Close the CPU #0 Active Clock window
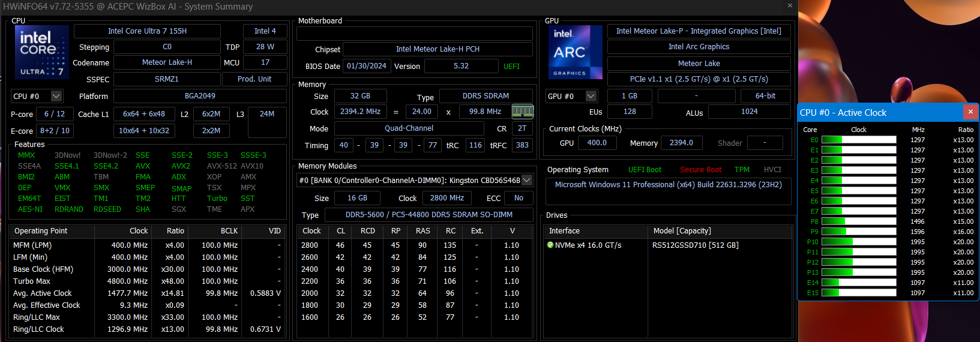The height and width of the screenshot is (342, 980). tap(970, 112)
